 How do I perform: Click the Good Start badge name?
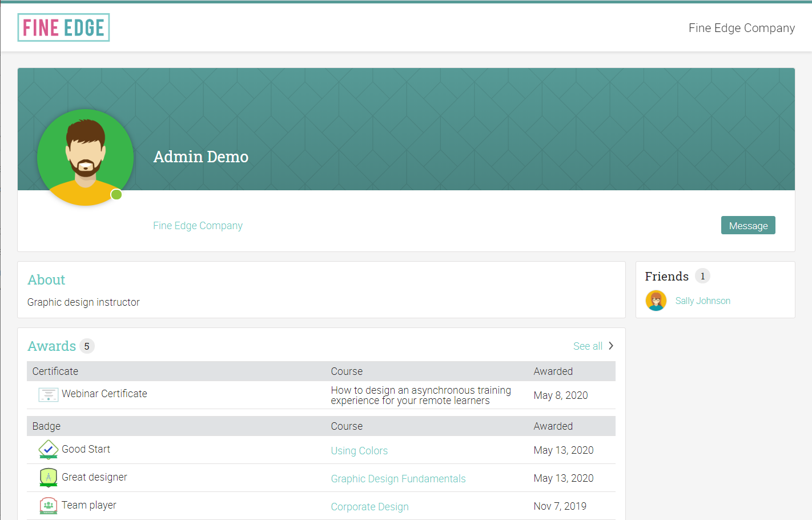tap(86, 449)
